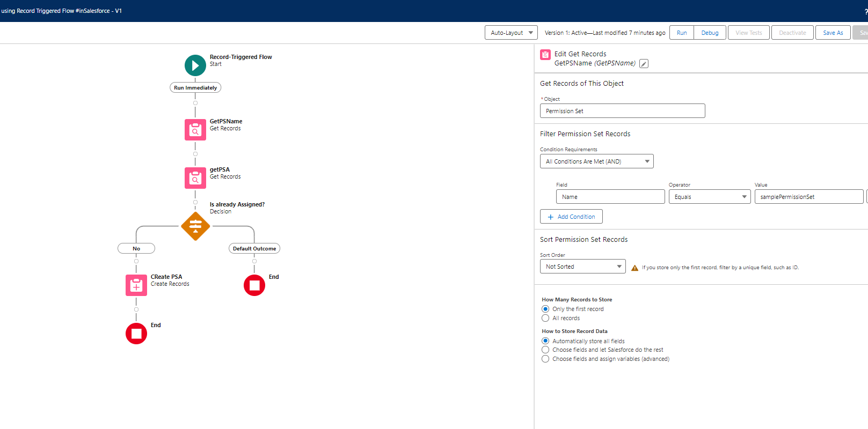Image resolution: width=868 pixels, height=429 pixels.
Task: Select the CReate PSA Create Records icon
Action: coord(136,285)
